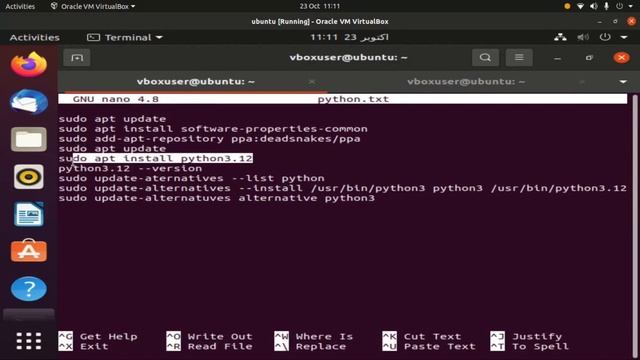Image resolution: width=640 pixels, height=360 pixels.
Task: Click first line 'sudo apt update'
Action: click(x=112, y=119)
